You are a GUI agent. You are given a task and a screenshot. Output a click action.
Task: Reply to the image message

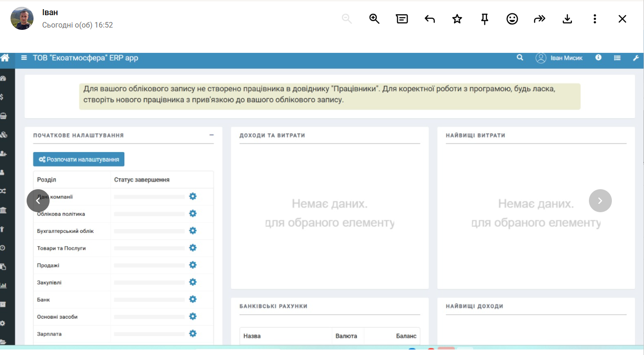tap(430, 19)
